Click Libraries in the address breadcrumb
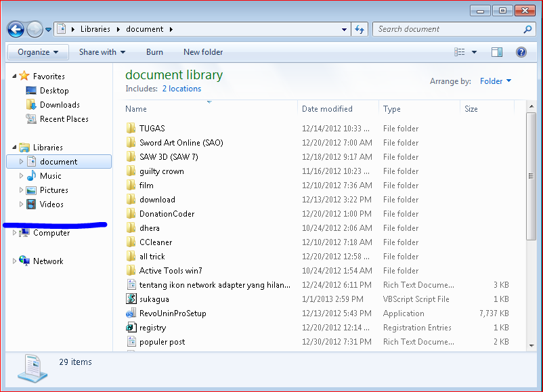 95,29
